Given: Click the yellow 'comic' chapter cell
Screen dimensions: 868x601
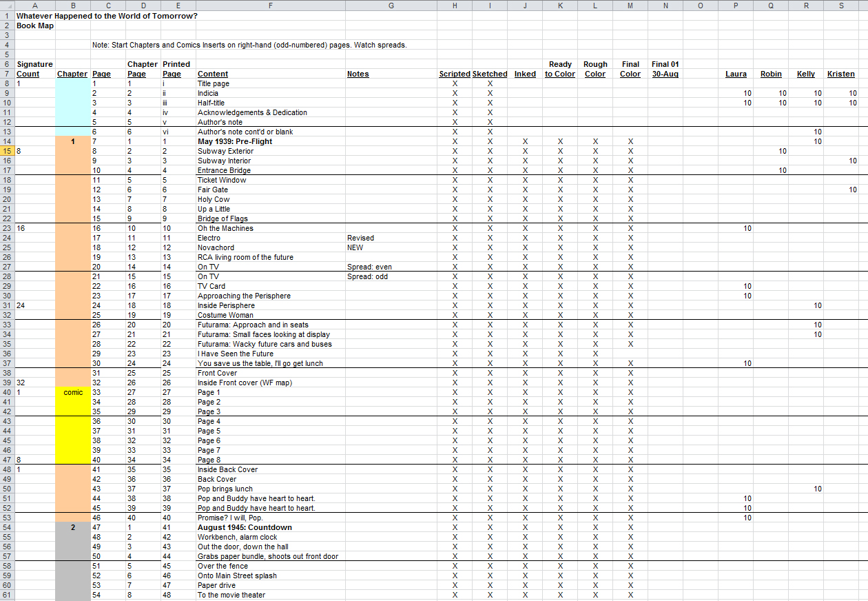Looking at the screenshot, I should 73,392.
